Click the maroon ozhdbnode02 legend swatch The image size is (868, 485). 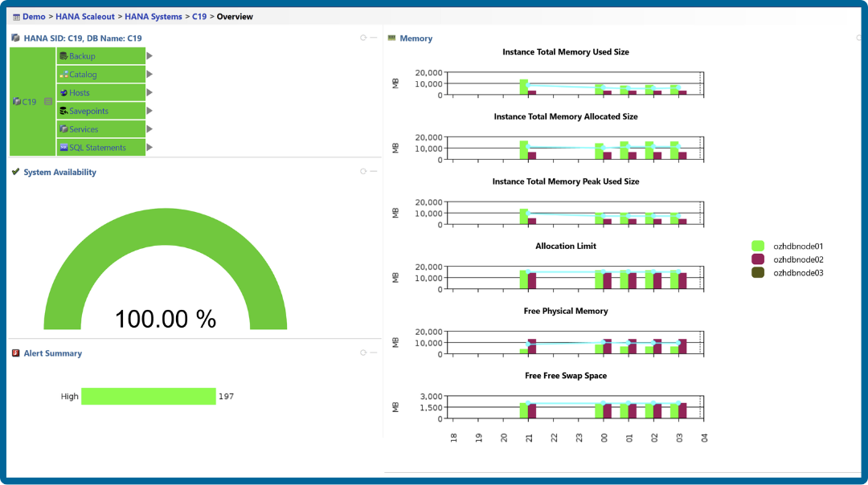(x=758, y=259)
